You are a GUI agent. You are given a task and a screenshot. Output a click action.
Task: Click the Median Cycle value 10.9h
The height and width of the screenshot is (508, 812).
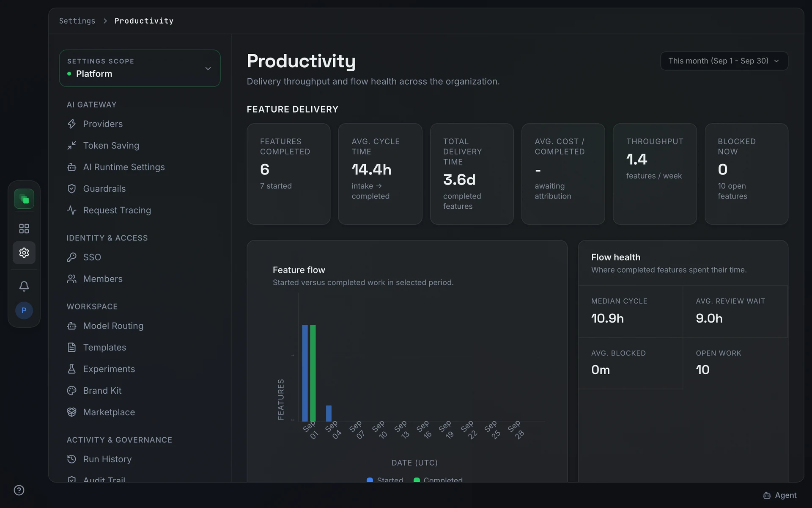607,318
